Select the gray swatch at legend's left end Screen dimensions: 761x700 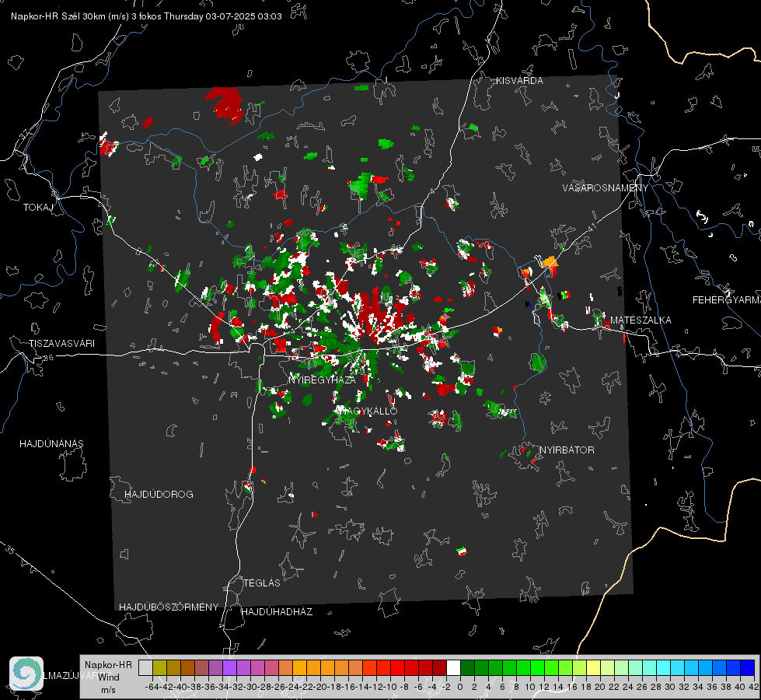tap(145, 667)
